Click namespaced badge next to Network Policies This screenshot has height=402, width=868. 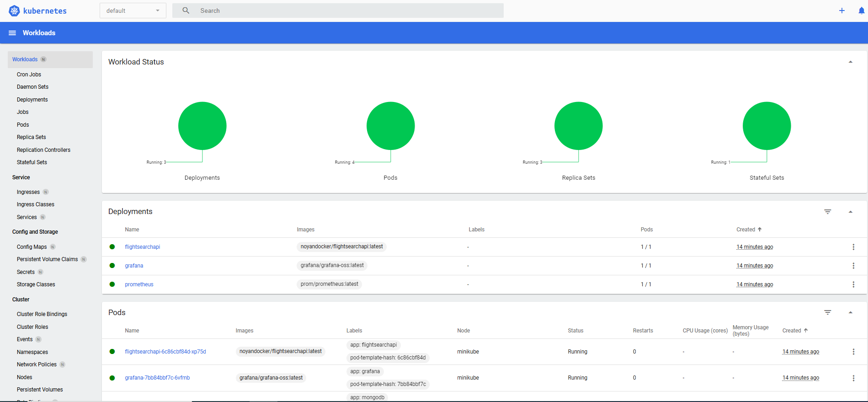click(x=63, y=364)
